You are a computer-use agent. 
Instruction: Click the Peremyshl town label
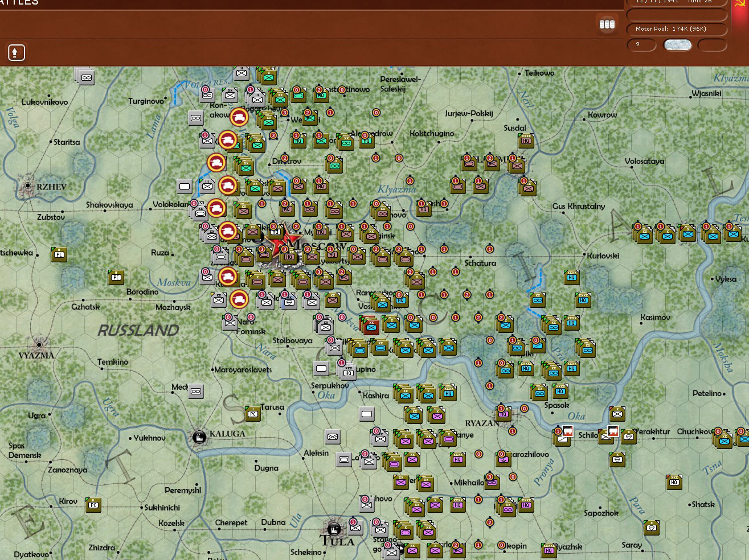coord(183,491)
